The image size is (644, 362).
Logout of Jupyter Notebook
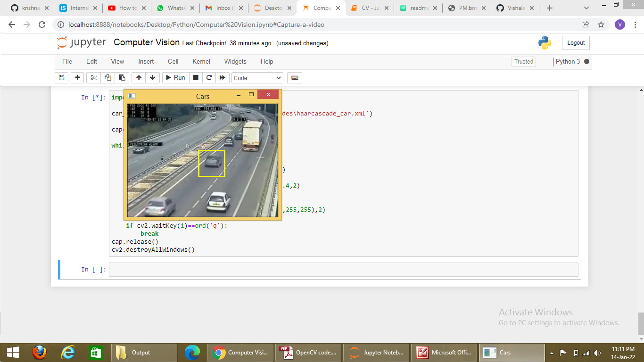(x=575, y=42)
